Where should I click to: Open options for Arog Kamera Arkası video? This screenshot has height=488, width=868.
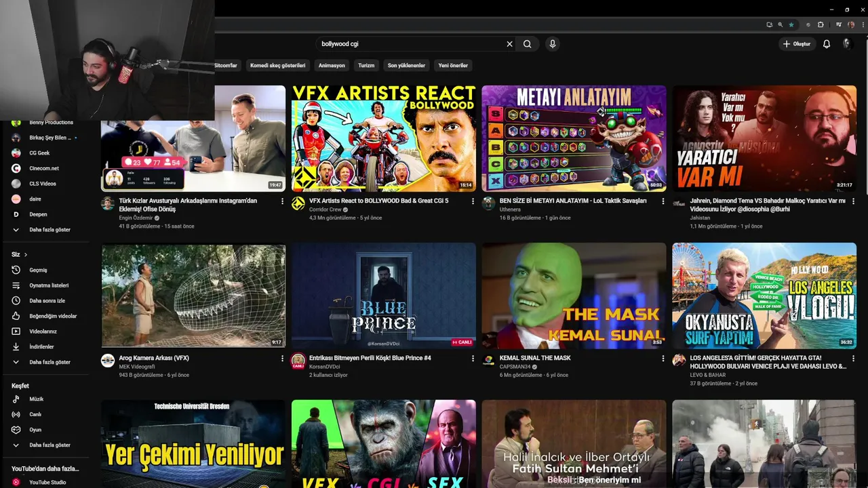tap(282, 359)
